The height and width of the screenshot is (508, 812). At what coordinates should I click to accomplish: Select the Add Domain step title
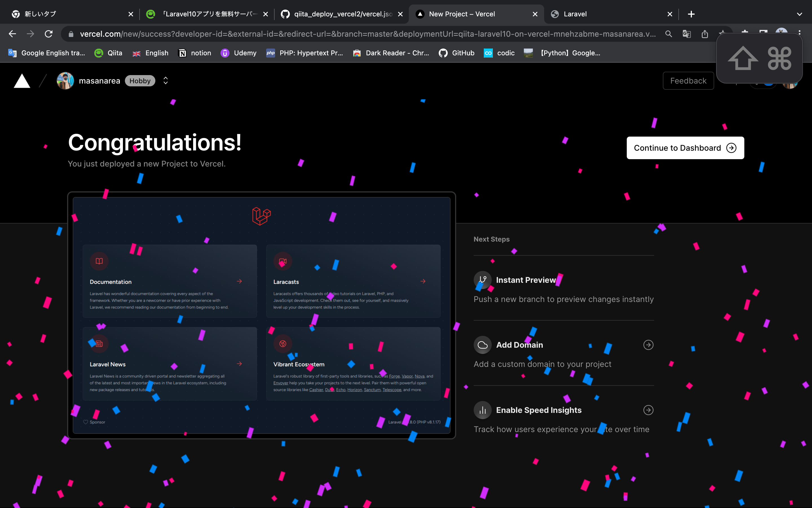coord(519,345)
